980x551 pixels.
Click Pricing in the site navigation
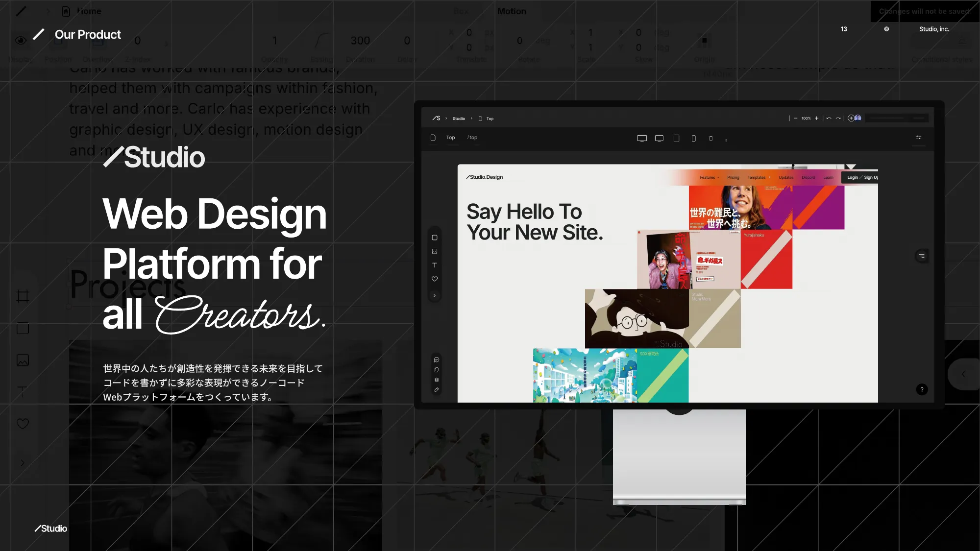733,177
